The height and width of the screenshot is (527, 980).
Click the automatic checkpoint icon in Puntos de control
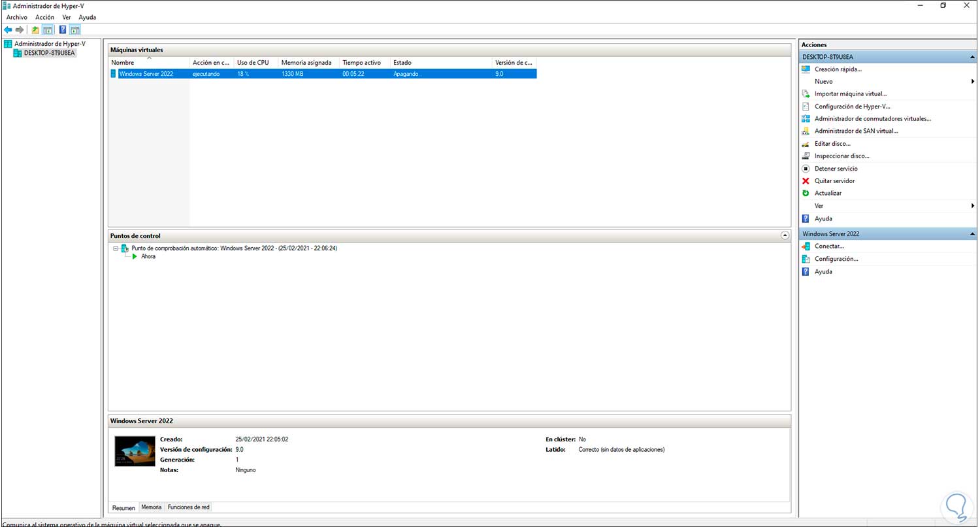click(125, 248)
